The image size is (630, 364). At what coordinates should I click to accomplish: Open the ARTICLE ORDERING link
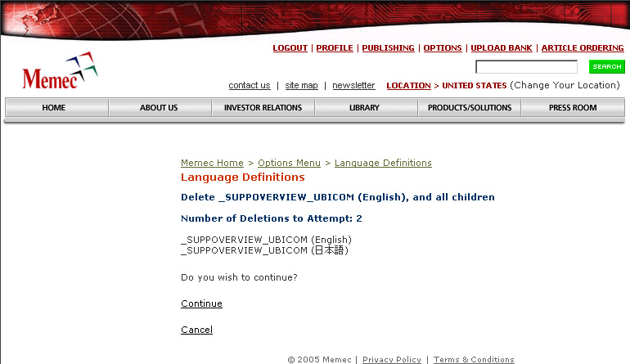click(x=583, y=47)
